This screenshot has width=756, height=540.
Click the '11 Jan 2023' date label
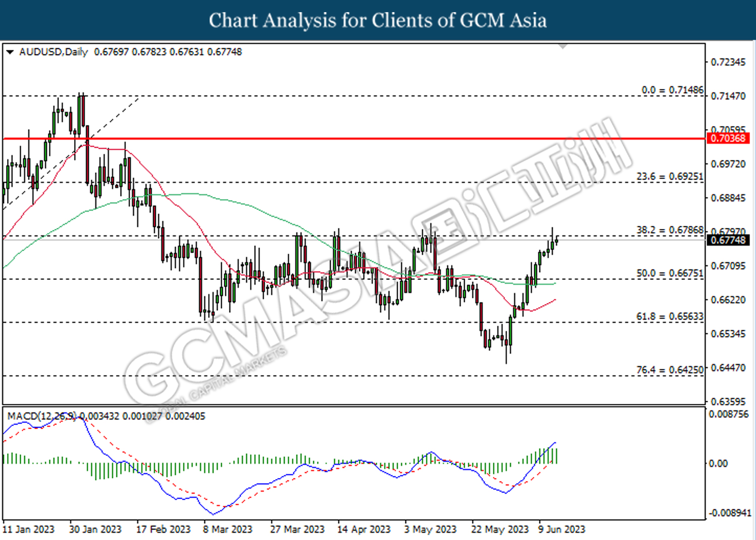(x=28, y=529)
